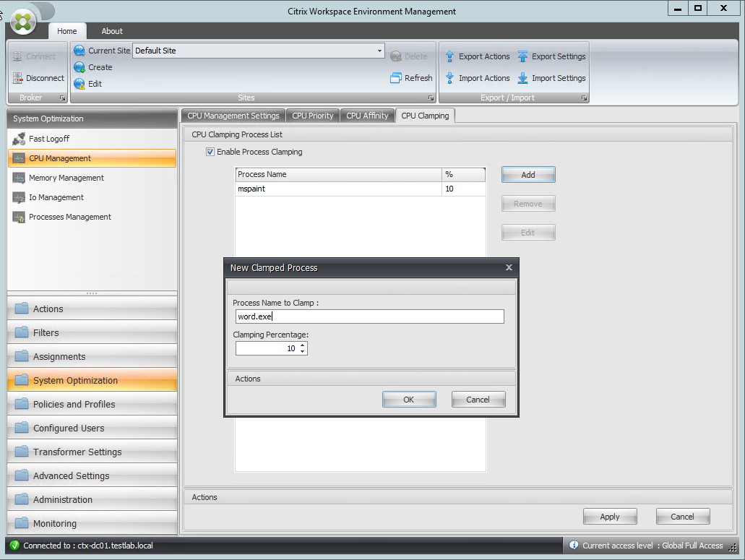Open the Current Site dropdown
Viewport: 745px width, 560px height.
point(379,51)
